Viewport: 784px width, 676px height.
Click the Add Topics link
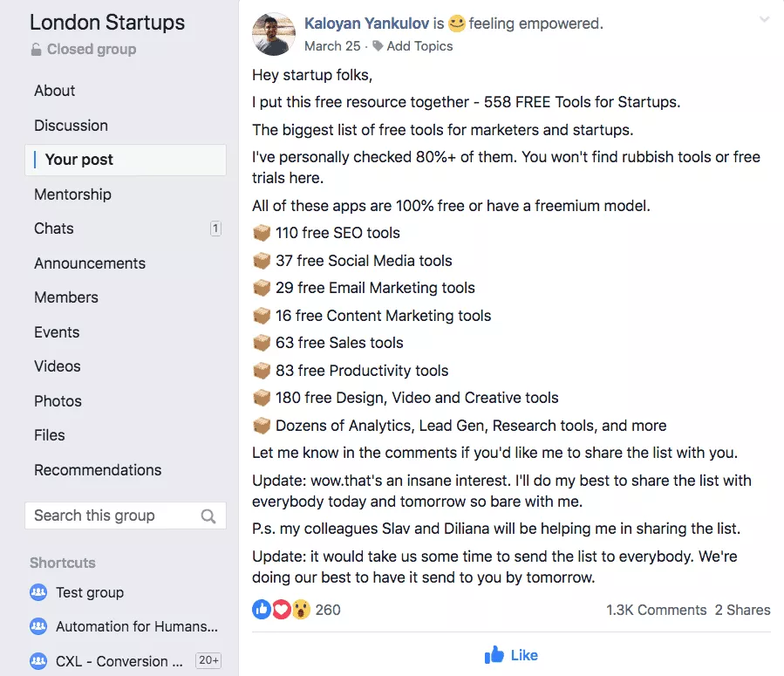(419, 45)
